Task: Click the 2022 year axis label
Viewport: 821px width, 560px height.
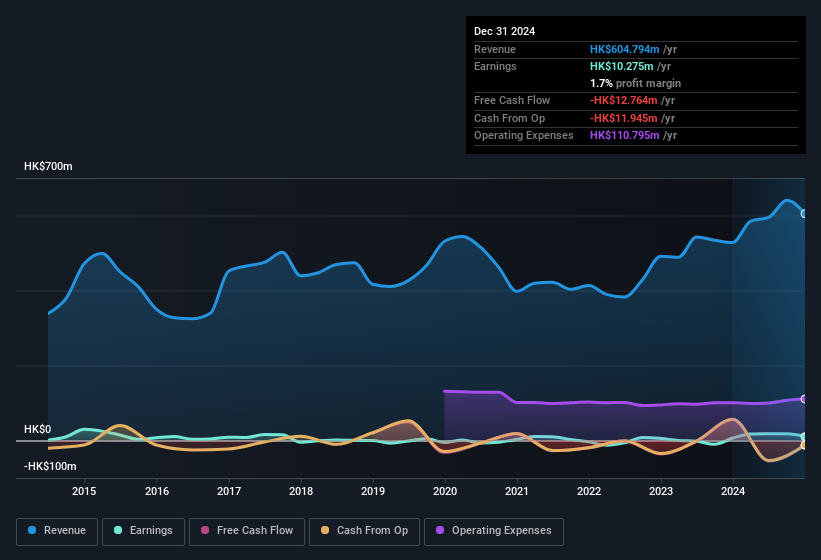Action: click(x=589, y=491)
